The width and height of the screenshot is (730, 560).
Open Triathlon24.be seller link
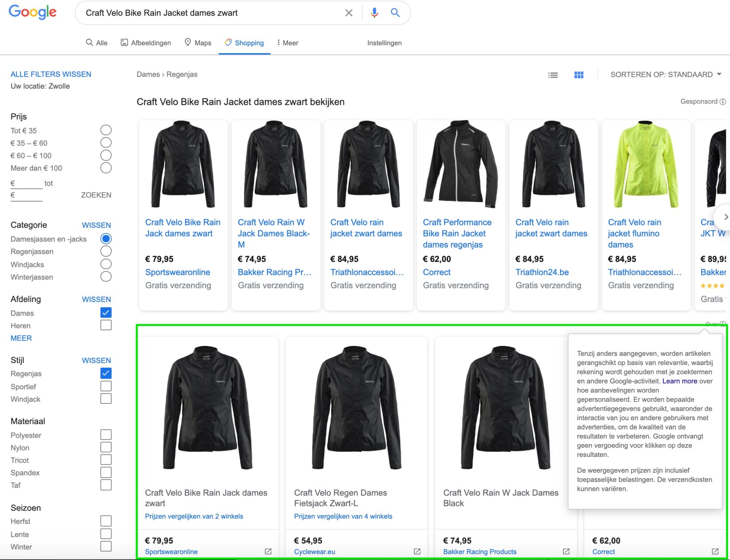click(542, 272)
